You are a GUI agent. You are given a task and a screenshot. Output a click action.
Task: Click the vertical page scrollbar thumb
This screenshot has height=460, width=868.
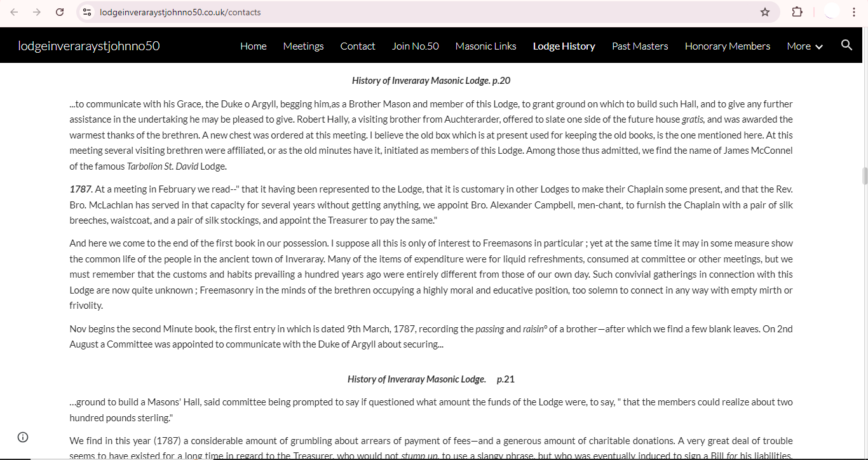pyautogui.click(x=864, y=175)
